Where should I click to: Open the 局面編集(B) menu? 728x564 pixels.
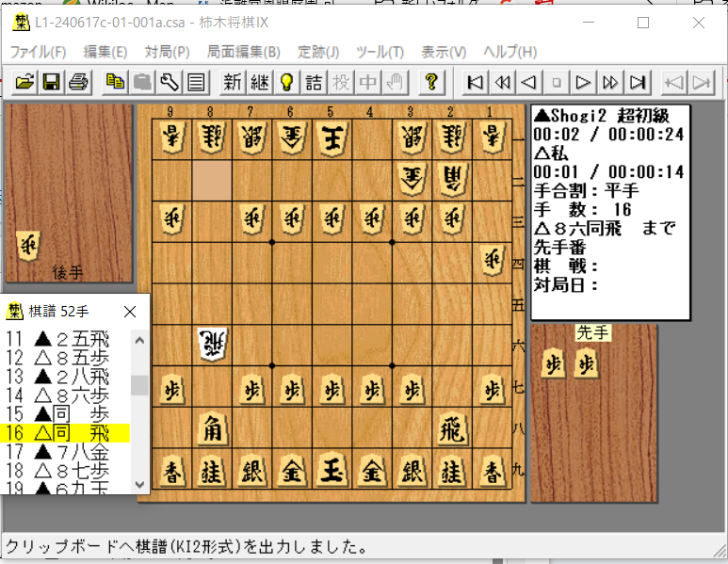(243, 52)
